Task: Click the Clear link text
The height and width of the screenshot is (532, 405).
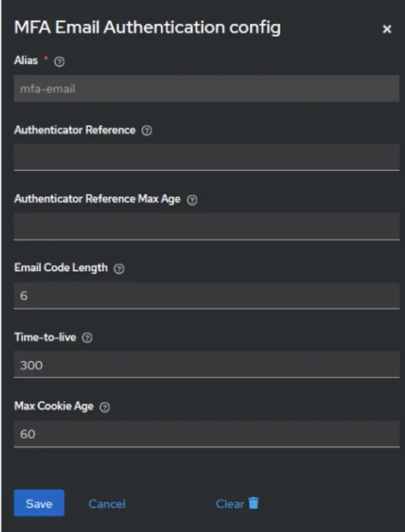Action: click(x=230, y=504)
